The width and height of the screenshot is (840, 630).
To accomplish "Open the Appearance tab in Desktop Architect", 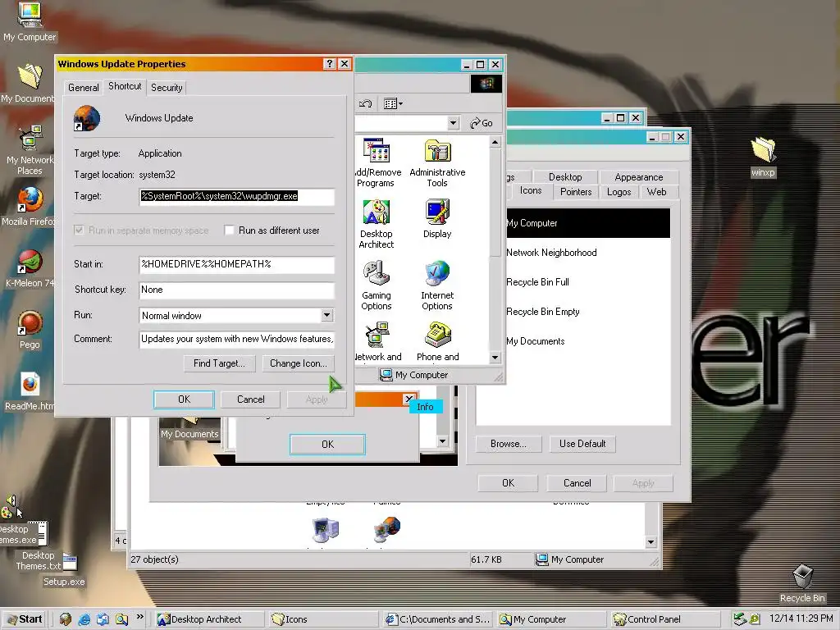I will 638,177.
